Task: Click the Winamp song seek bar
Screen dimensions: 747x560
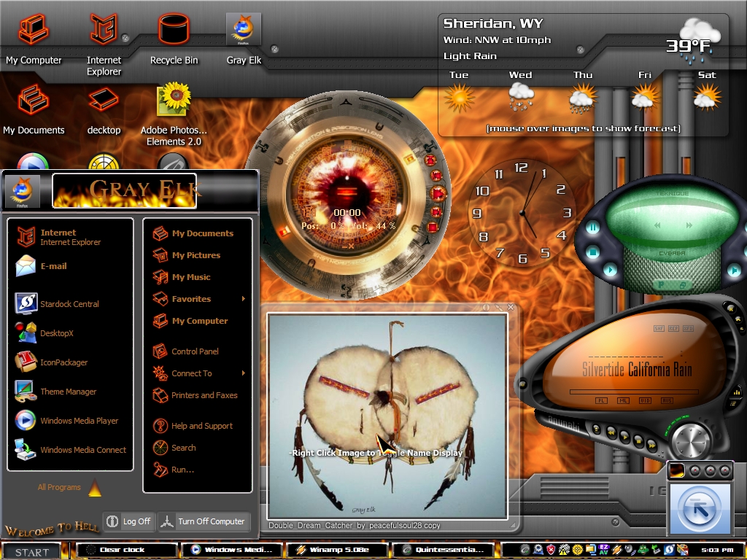Action: pos(634,392)
